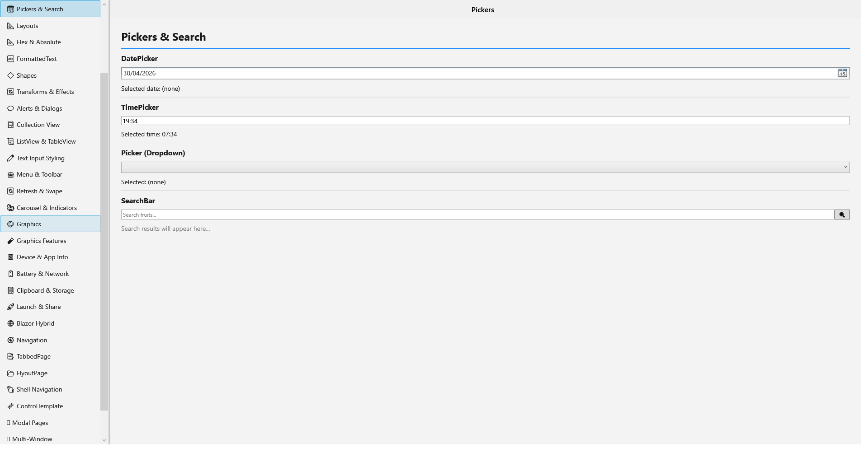Click the ListView & TableView icon
868x462 pixels.
click(x=10, y=141)
